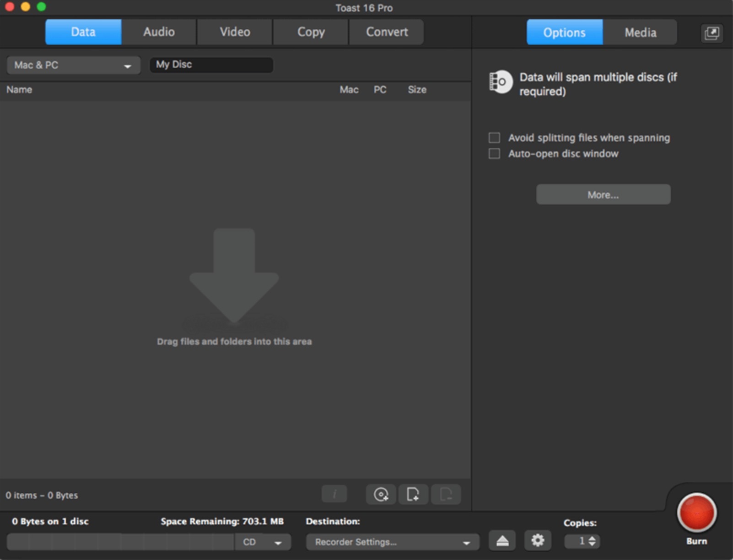Screen dimensions: 733x560
Task: Enable Avoid splitting files when spanning
Action: tap(494, 138)
